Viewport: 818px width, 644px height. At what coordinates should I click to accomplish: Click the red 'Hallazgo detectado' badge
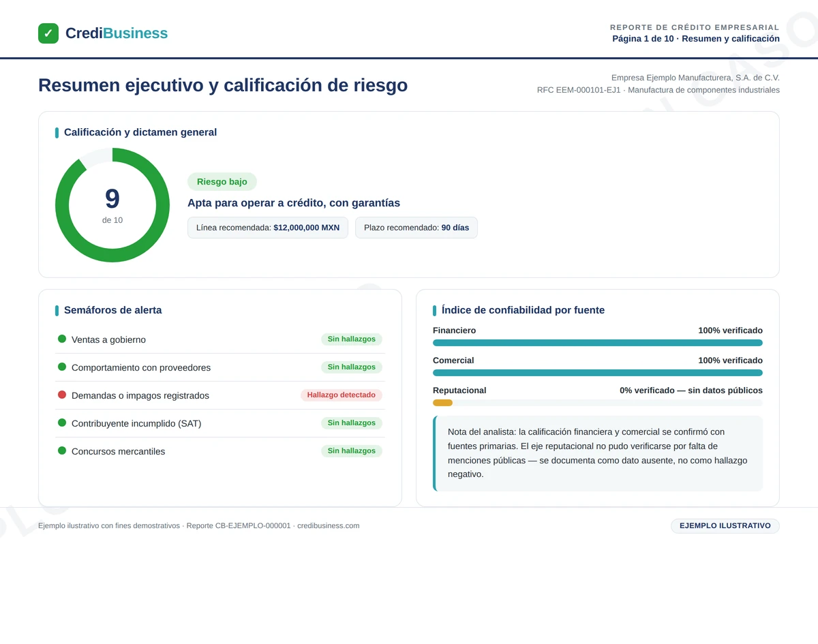tap(342, 395)
